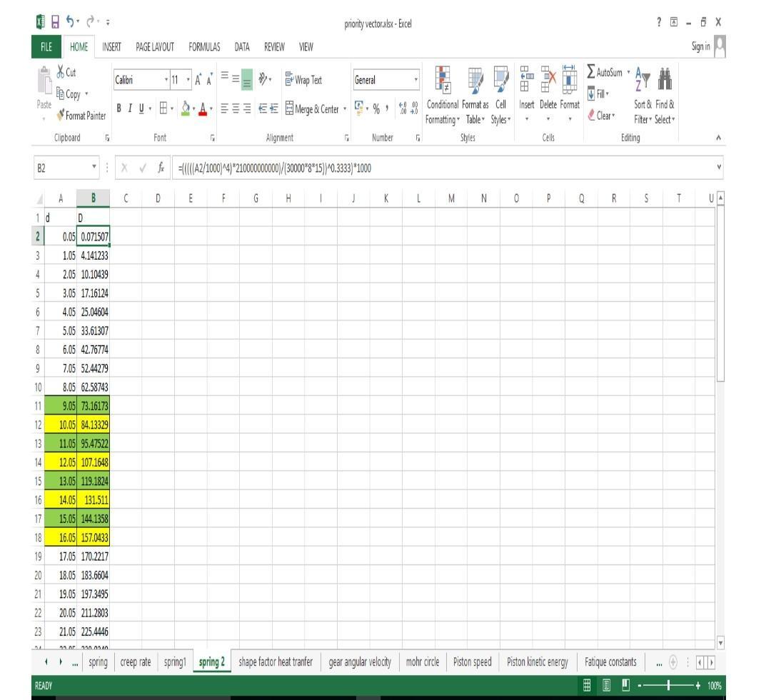Screen dimensions: 771x700
Task: Click the Cut scissors icon
Action: 61,73
